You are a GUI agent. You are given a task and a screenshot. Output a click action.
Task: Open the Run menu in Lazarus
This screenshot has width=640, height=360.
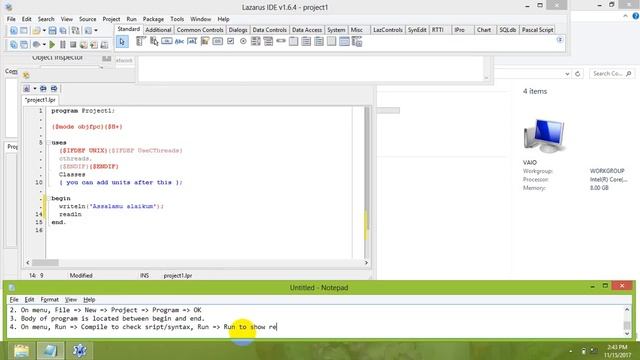(x=131, y=19)
